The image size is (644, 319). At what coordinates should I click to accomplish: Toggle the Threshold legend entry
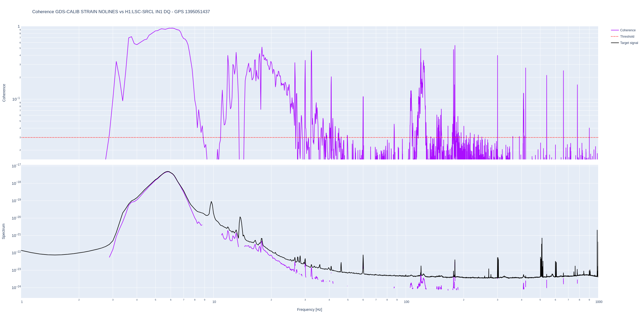coord(627,37)
